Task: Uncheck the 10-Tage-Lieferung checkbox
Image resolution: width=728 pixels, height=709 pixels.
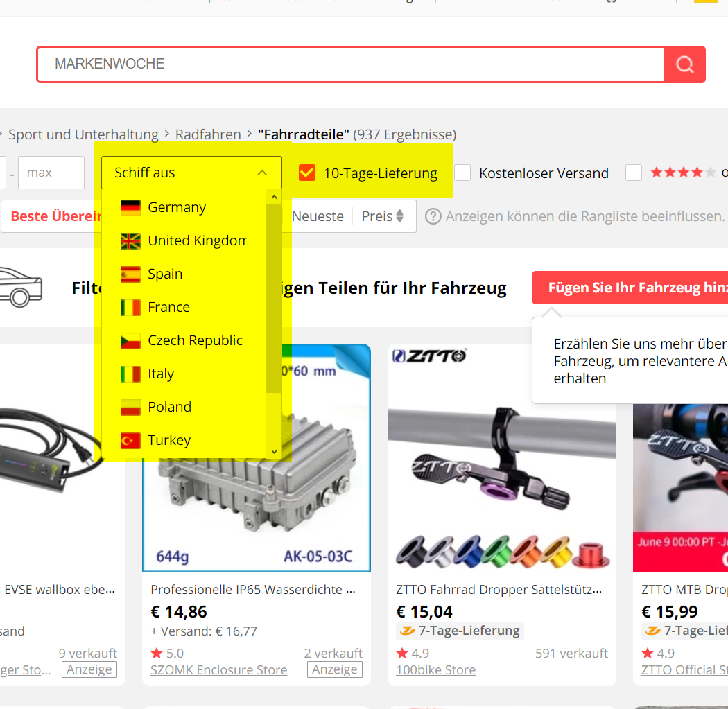Action: click(x=307, y=173)
